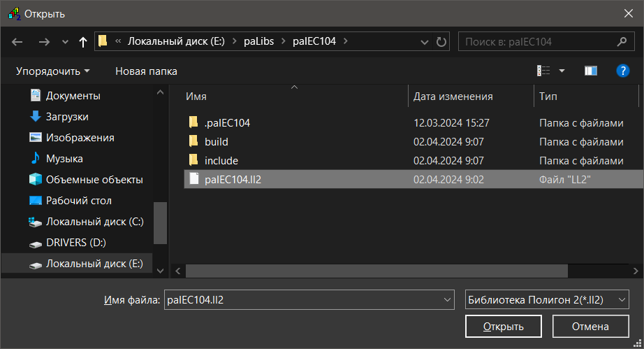Open the Музыка sidebar item

click(x=64, y=159)
